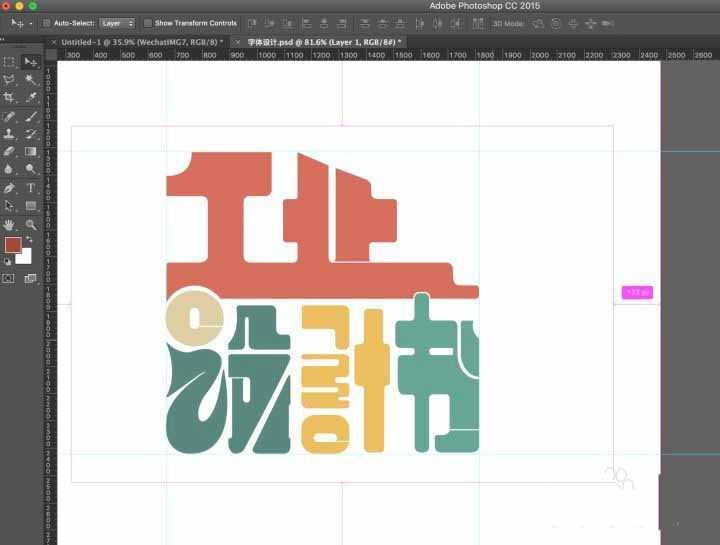This screenshot has width=720, height=545.
Task: Choose the Crop tool
Action: [x=9, y=98]
